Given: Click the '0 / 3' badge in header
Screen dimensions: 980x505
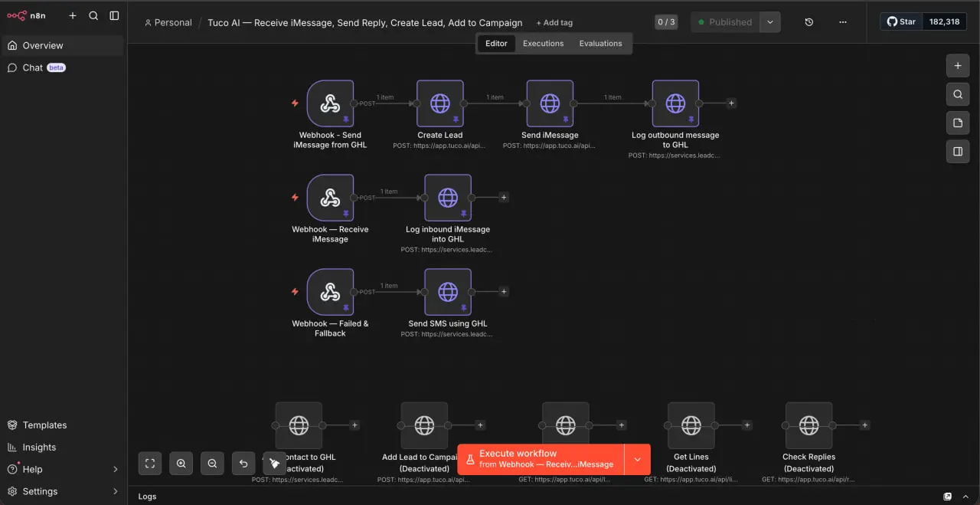Looking at the screenshot, I should click(x=666, y=22).
